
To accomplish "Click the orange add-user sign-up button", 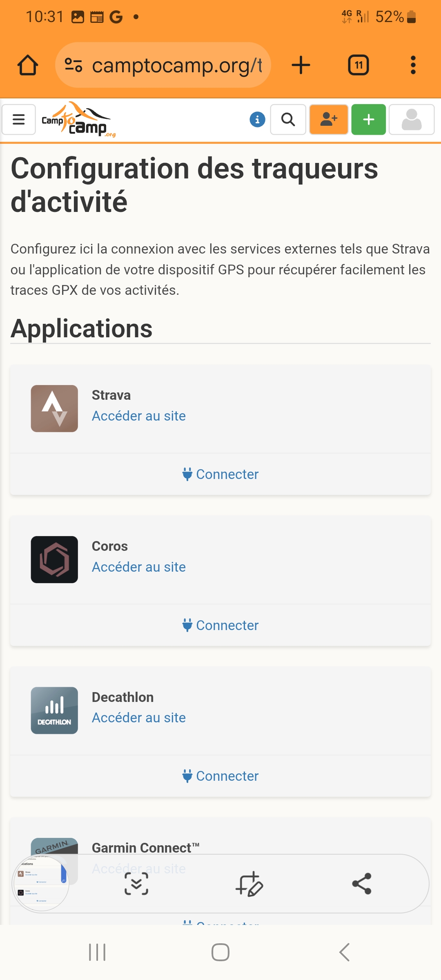I will (329, 120).
